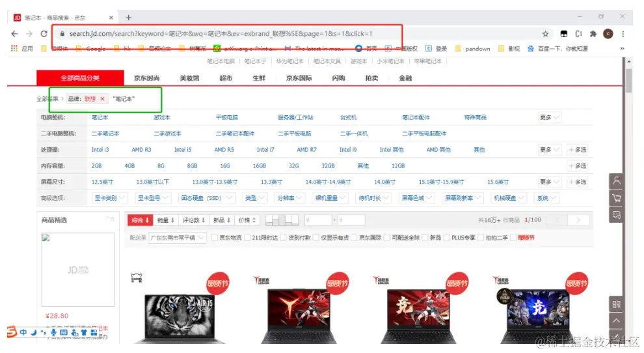Click the minimum price input field
This screenshot has height=353, width=644.
pos(319,220)
